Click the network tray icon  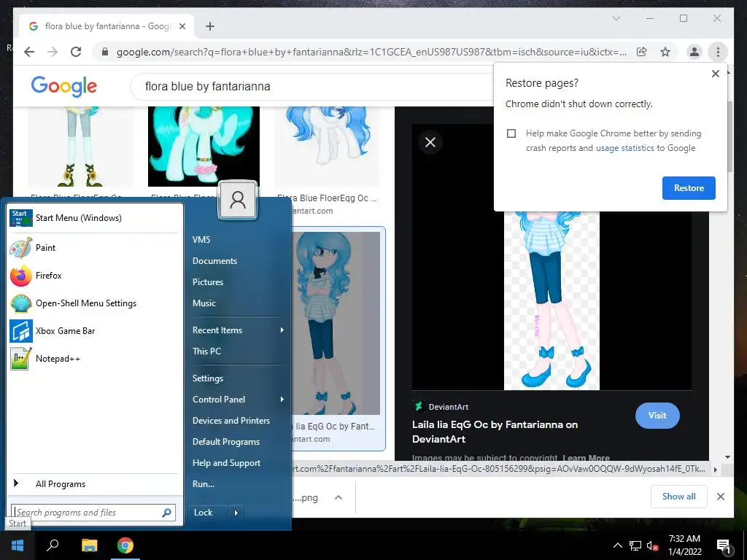pyautogui.click(x=635, y=545)
